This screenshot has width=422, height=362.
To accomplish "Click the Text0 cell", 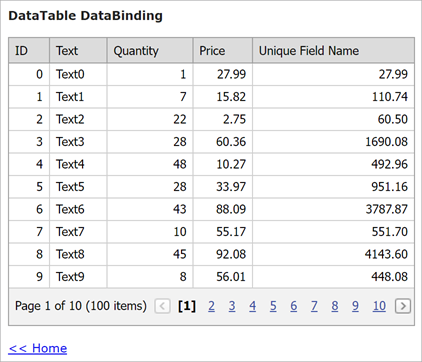I will click(x=78, y=74).
